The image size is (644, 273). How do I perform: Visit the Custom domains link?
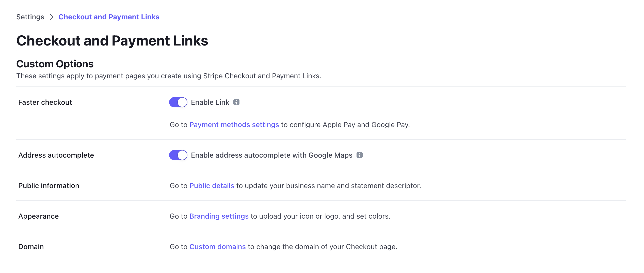point(218,247)
